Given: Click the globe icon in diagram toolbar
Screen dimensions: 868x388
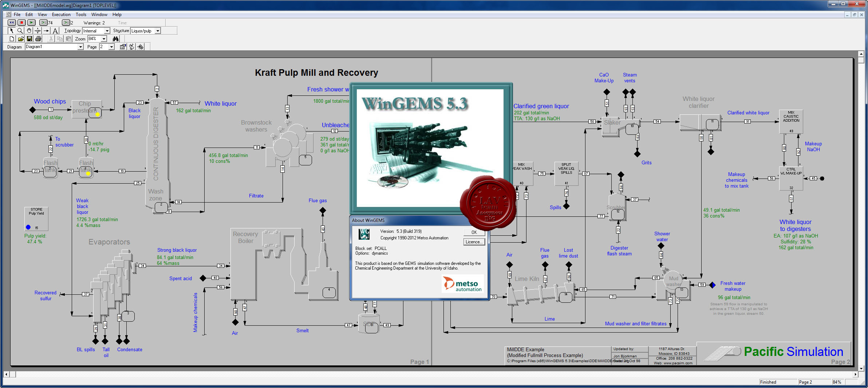Looking at the screenshot, I should tap(131, 47).
